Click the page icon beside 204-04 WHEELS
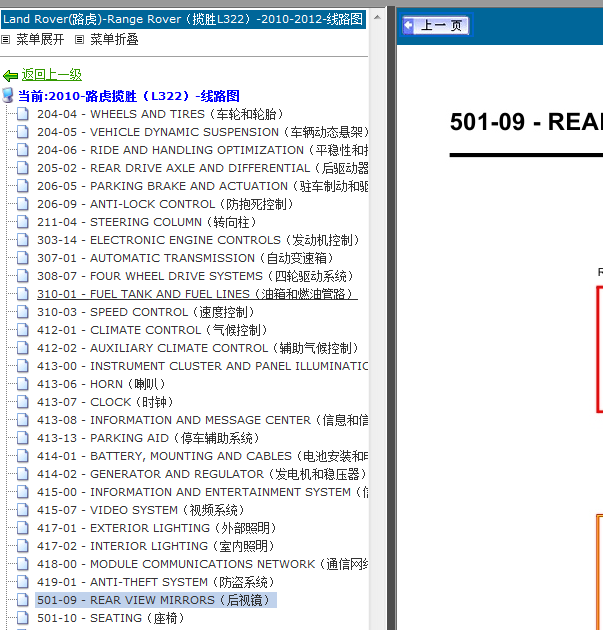This screenshot has height=630, width=603. [23, 114]
